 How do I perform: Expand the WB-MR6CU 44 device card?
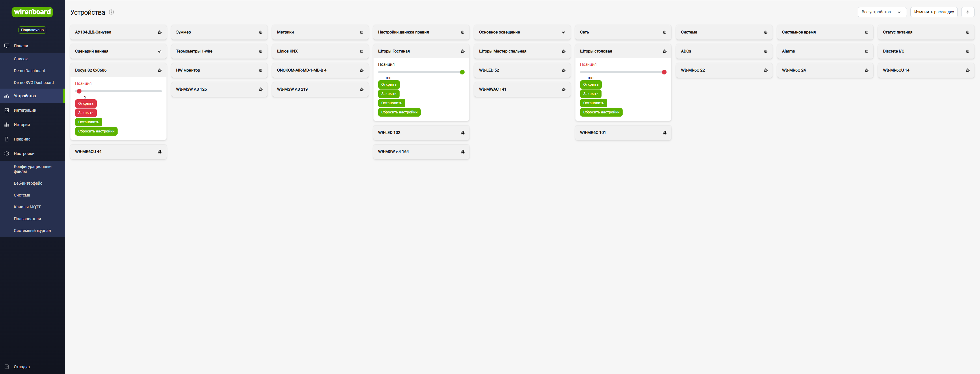(118, 152)
